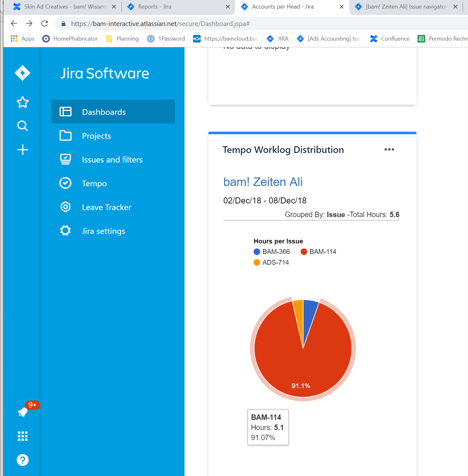Switch to the Reports - Jira tab
This screenshot has height=476, width=468.
click(x=178, y=7)
